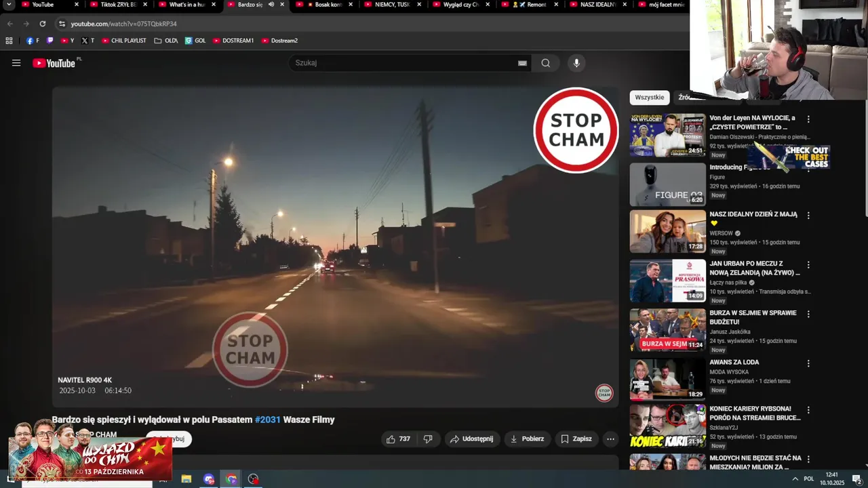Viewport: 868px width, 488px height.
Task: View site information icon in address bar
Action: (62, 24)
